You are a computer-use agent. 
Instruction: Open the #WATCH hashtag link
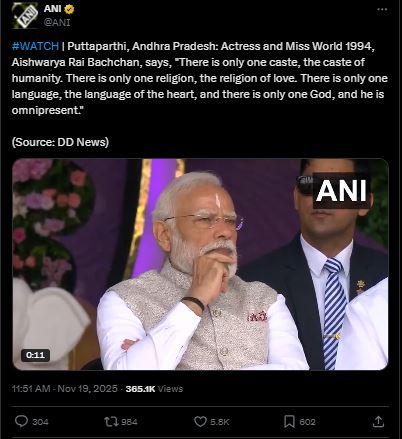point(35,46)
